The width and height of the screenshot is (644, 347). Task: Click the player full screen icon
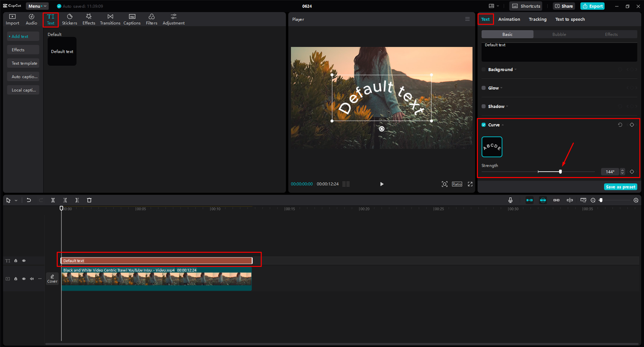coord(470,184)
